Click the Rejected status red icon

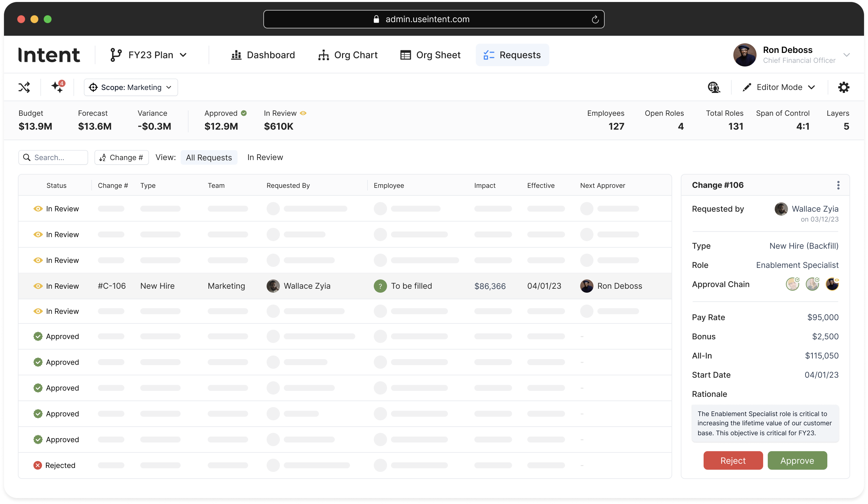click(37, 465)
